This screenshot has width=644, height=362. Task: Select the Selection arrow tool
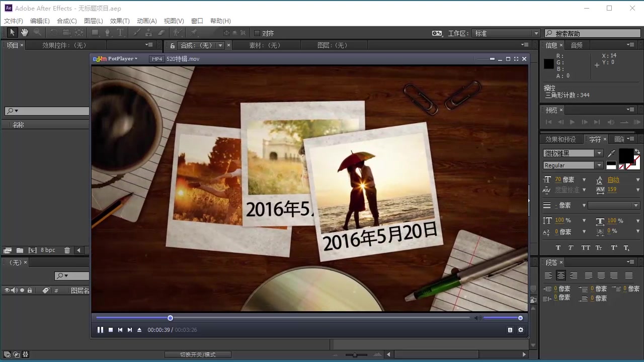[12, 33]
